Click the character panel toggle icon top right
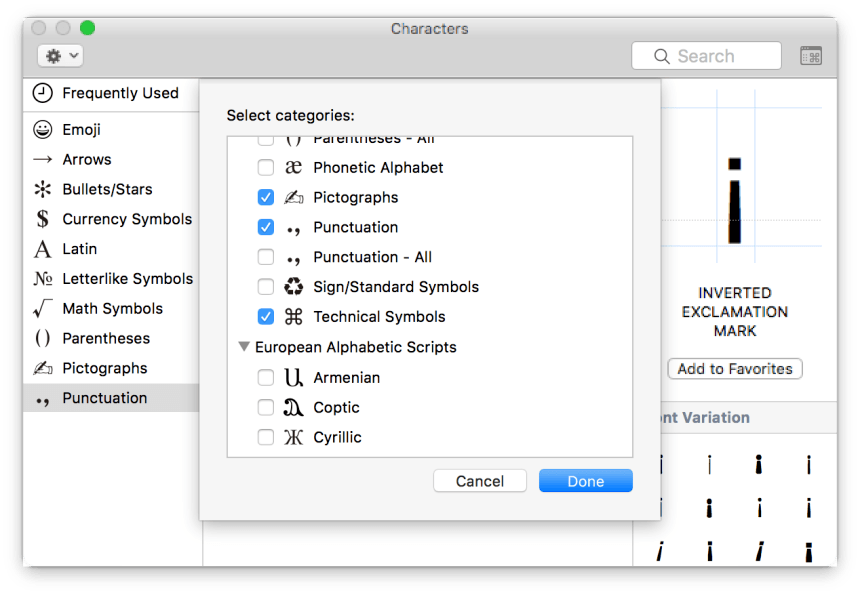The image size is (860, 595). pyautogui.click(x=811, y=55)
